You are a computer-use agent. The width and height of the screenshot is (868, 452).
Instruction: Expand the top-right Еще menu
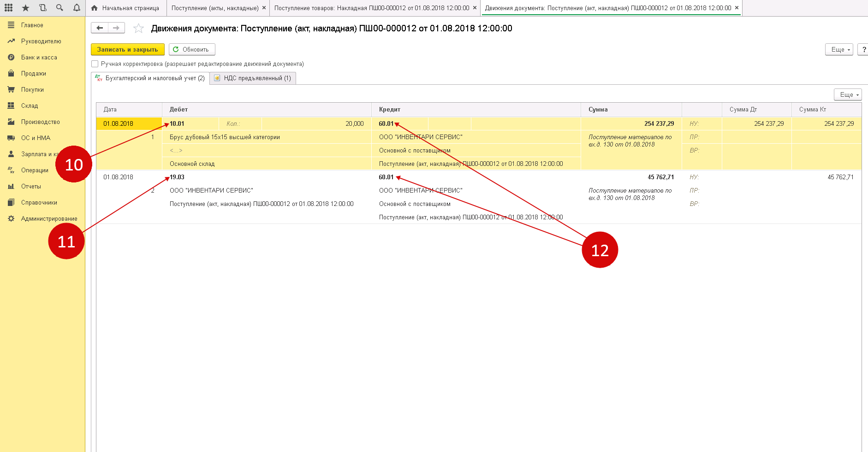click(x=838, y=49)
